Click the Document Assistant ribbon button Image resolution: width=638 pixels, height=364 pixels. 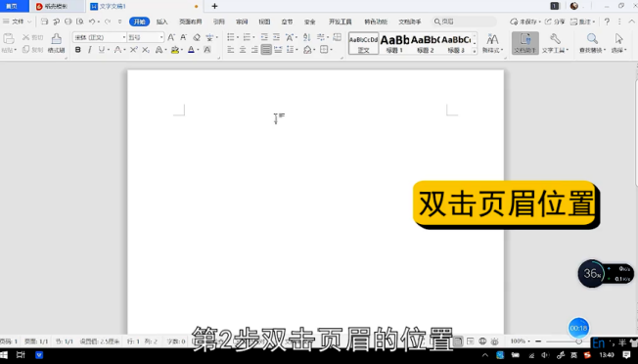point(525,43)
